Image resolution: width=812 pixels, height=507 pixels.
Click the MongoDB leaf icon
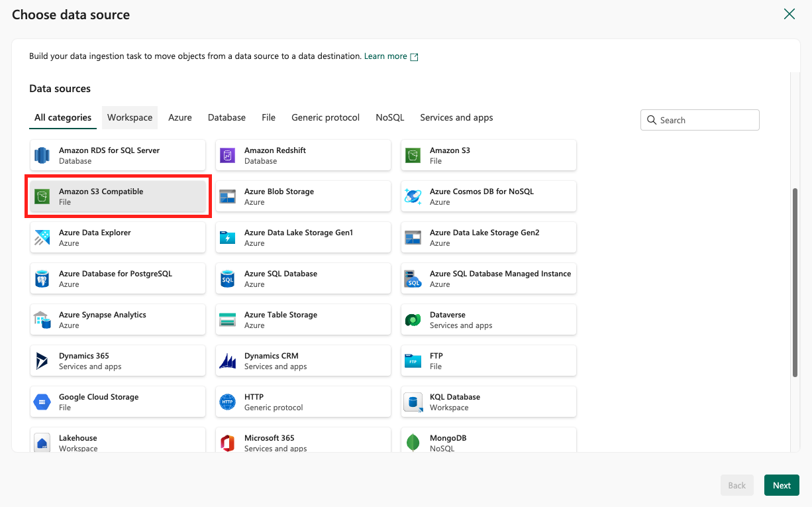[x=413, y=443]
